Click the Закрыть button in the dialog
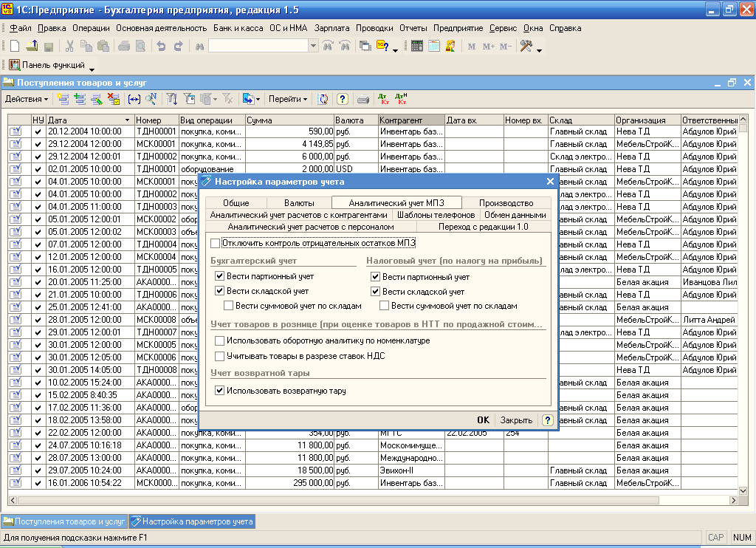This screenshot has height=548, width=756. [x=516, y=420]
